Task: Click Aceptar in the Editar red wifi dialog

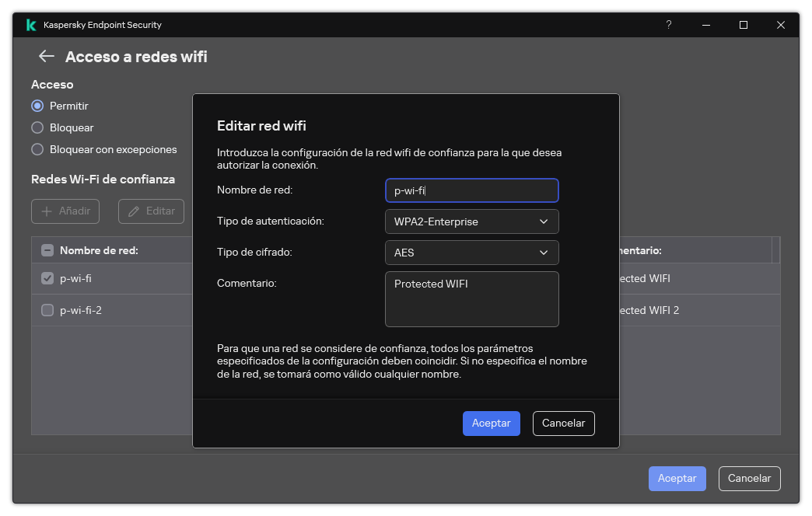Action: tap(491, 423)
